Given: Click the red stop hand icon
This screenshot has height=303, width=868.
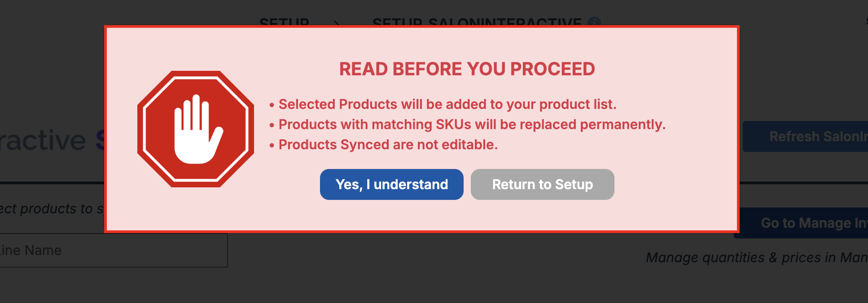Looking at the screenshot, I should point(196,129).
